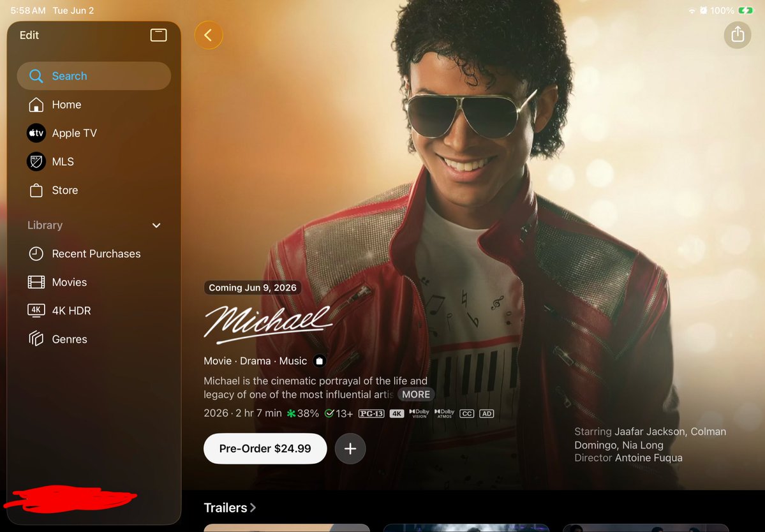
Task: Open the MLS shield icon
Action: [36, 161]
